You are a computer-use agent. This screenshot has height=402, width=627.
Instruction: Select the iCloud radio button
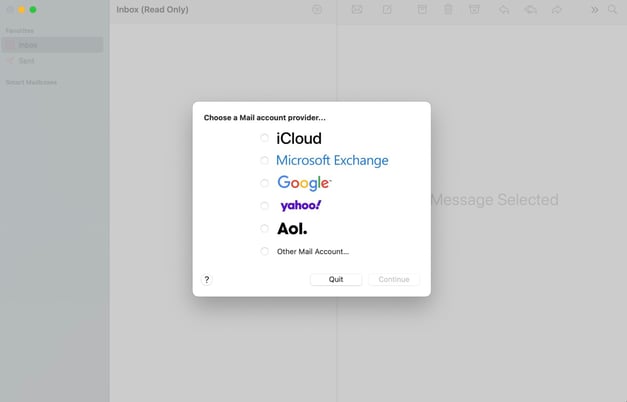tap(264, 138)
